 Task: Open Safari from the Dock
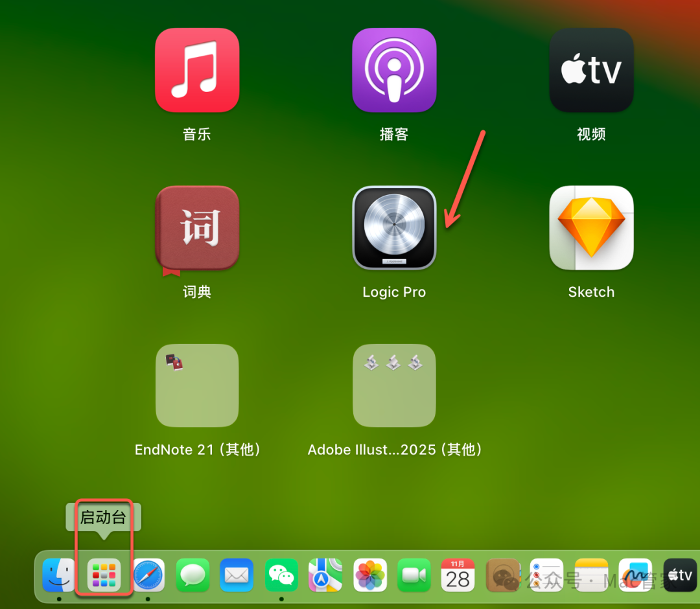pyautogui.click(x=148, y=575)
